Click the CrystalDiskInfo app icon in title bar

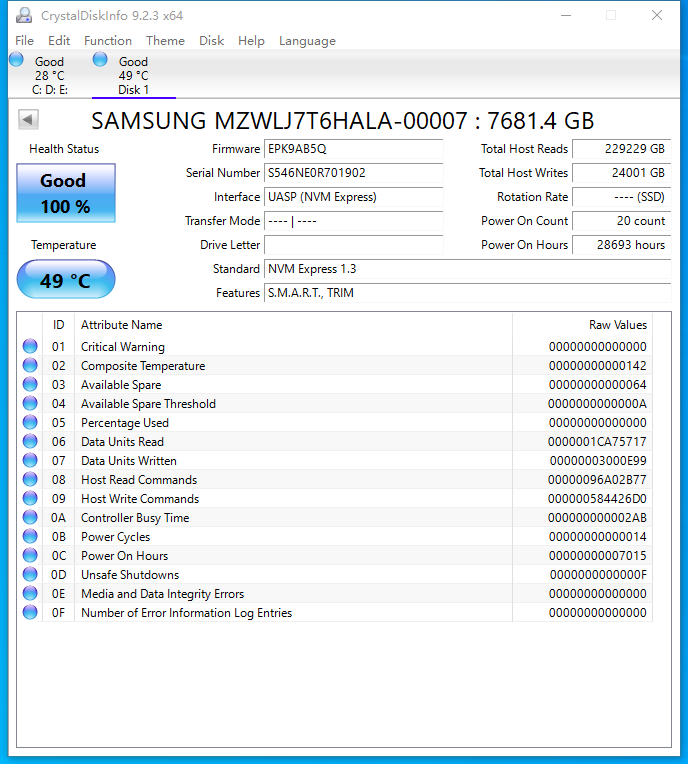[24, 16]
